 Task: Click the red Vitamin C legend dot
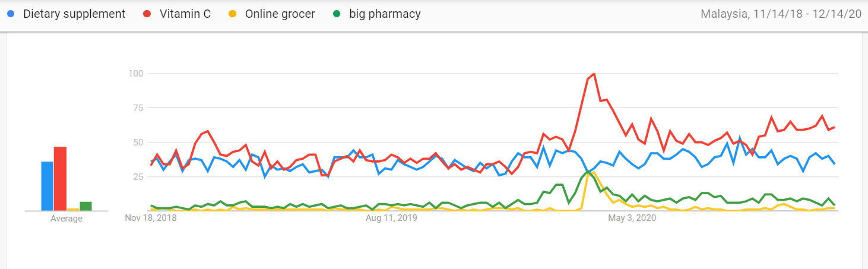pyautogui.click(x=147, y=14)
